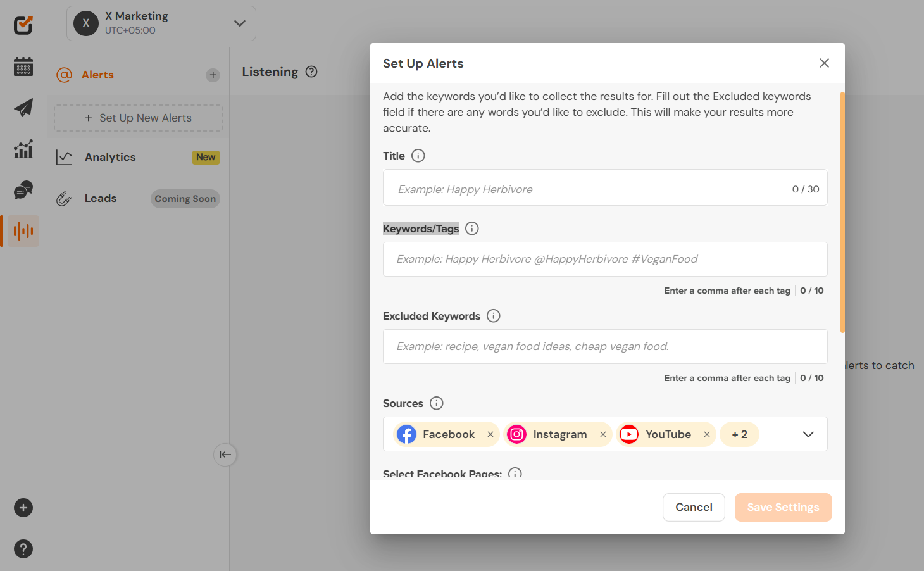Open the Analytics menu item
Image resolution: width=924 pixels, height=571 pixels.
(x=110, y=157)
